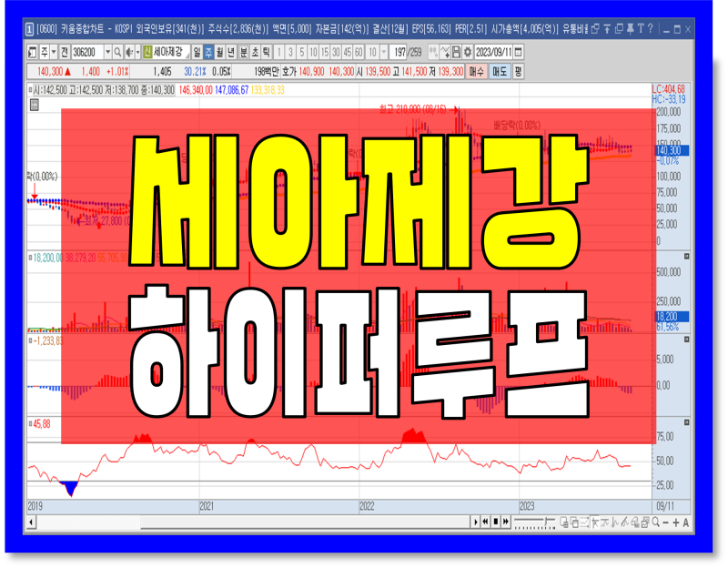Click the add indicator line icon

coord(445,52)
